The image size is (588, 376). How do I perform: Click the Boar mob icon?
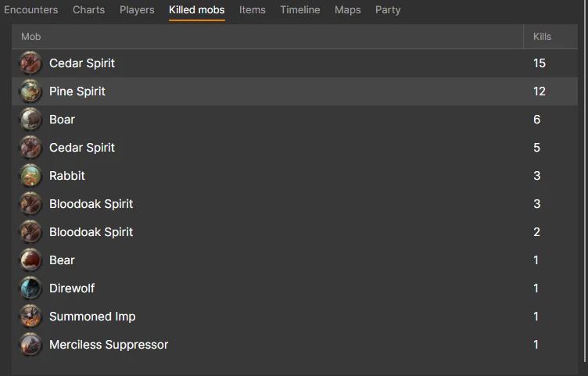pyautogui.click(x=30, y=120)
